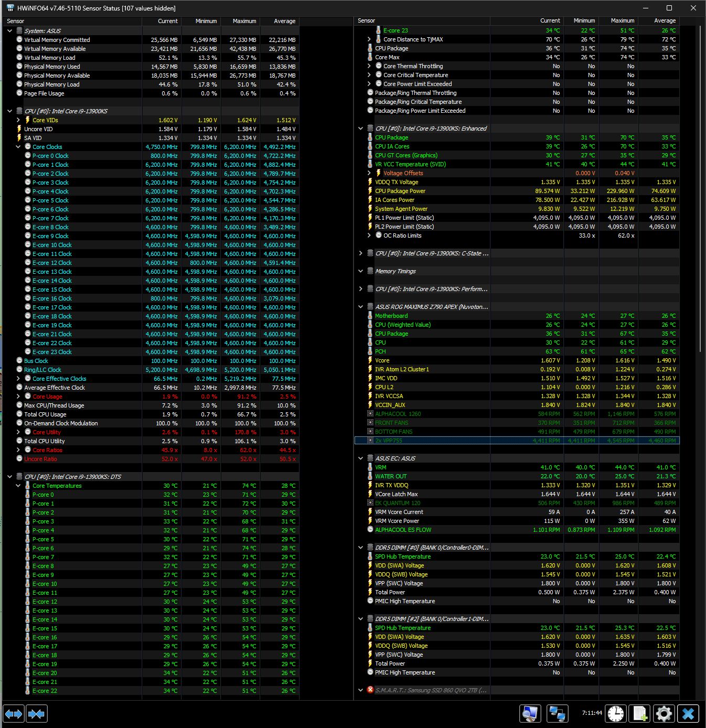Click the circle icon beside Total CPU Usage

[x=19, y=414]
